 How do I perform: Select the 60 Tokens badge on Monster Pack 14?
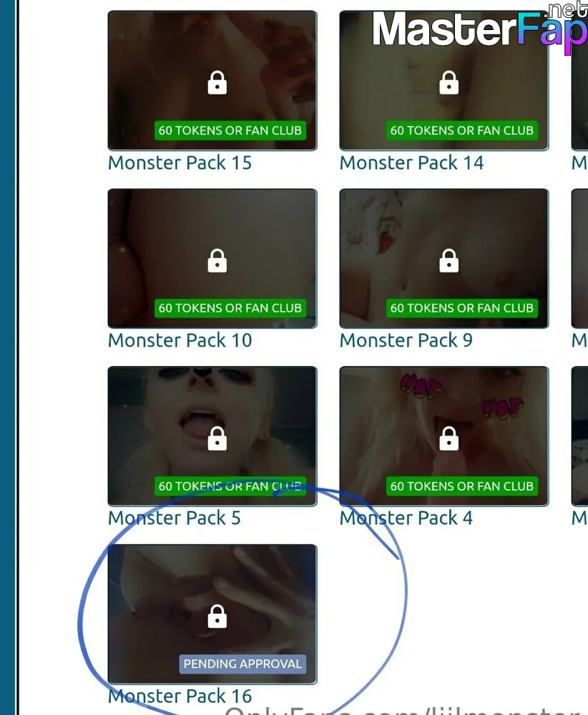pyautogui.click(x=461, y=130)
